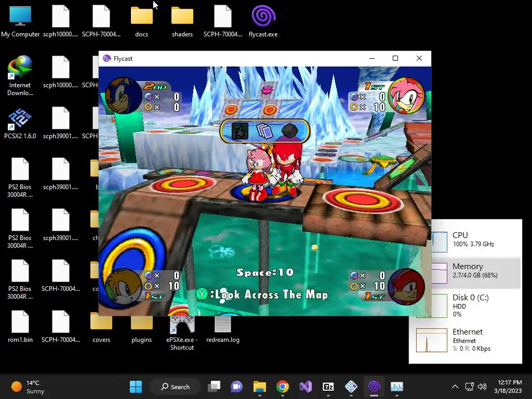Image resolution: width=532 pixels, height=399 pixels.
Task: Switch to PCSX2 taskbar icon
Action: 351,387
